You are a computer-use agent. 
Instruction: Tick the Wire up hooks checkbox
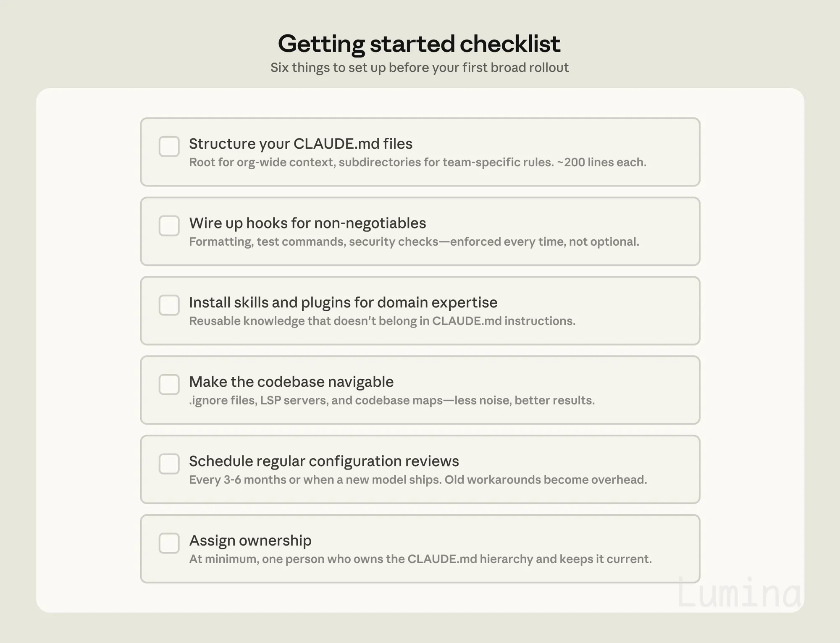169,226
